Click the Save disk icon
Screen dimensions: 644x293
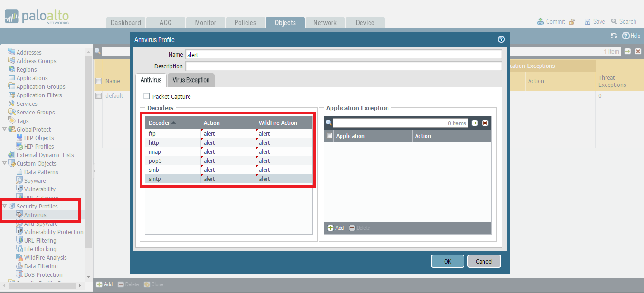[587, 22]
